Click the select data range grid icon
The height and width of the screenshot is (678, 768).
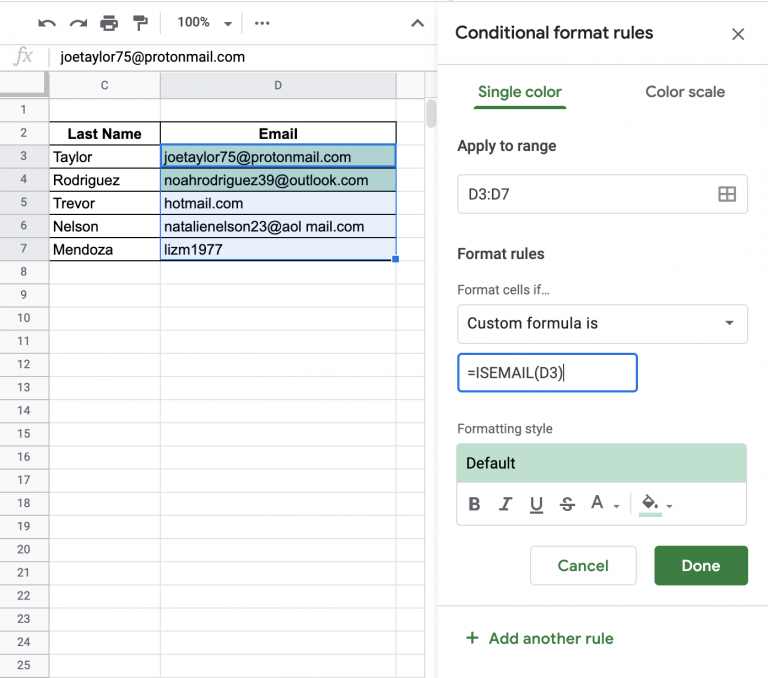coord(727,194)
